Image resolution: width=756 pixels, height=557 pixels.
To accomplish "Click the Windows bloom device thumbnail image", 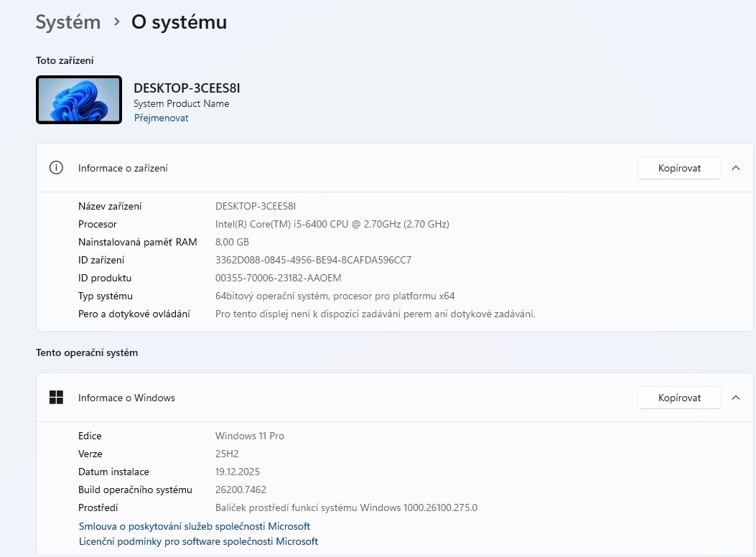I will 79,99.
